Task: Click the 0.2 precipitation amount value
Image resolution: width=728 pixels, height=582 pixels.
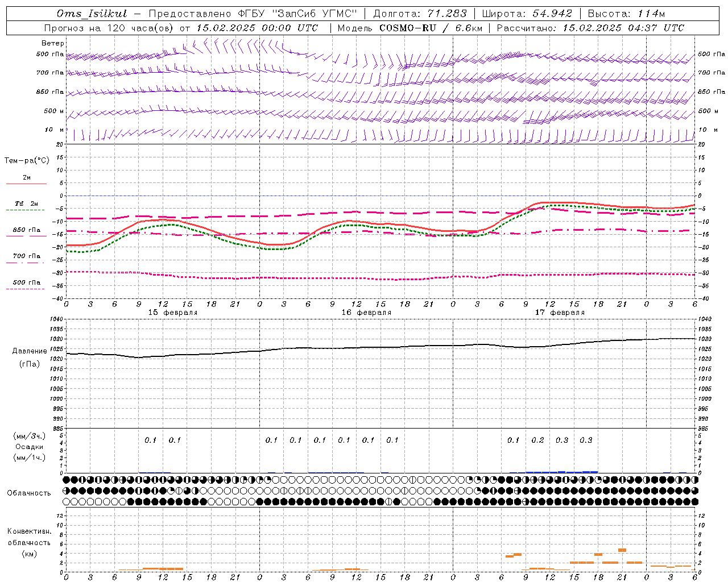Action: point(537,440)
